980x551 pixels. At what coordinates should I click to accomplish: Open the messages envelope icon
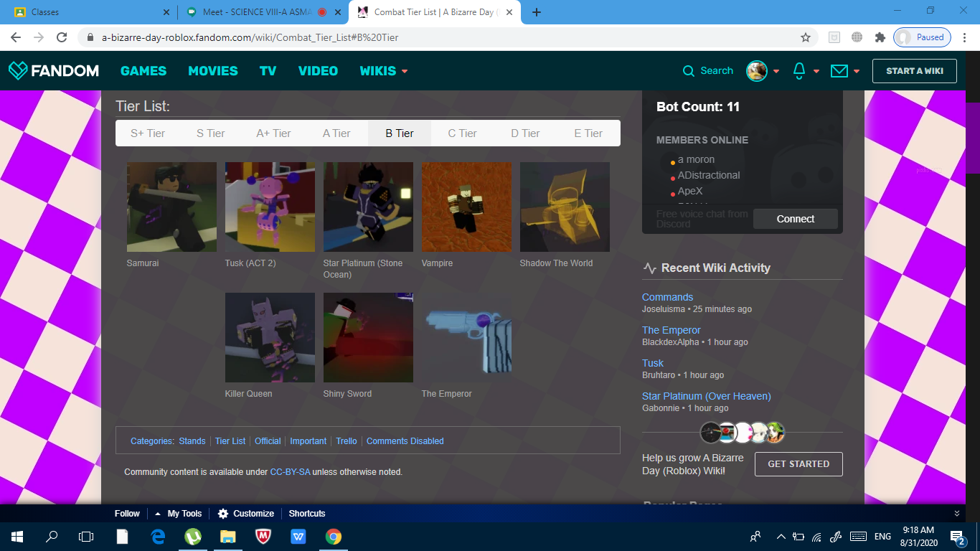[x=839, y=71]
